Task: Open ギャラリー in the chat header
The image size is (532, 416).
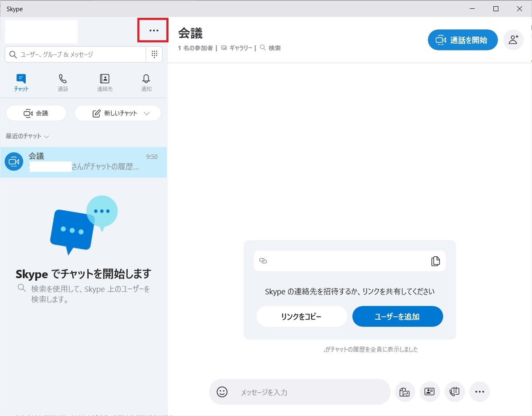Action: pos(237,48)
